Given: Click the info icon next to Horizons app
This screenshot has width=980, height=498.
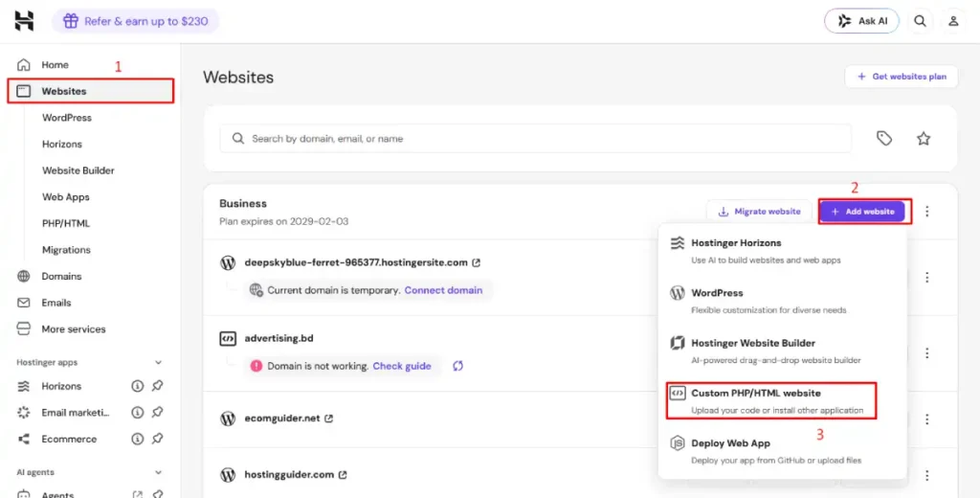Looking at the screenshot, I should (138, 386).
